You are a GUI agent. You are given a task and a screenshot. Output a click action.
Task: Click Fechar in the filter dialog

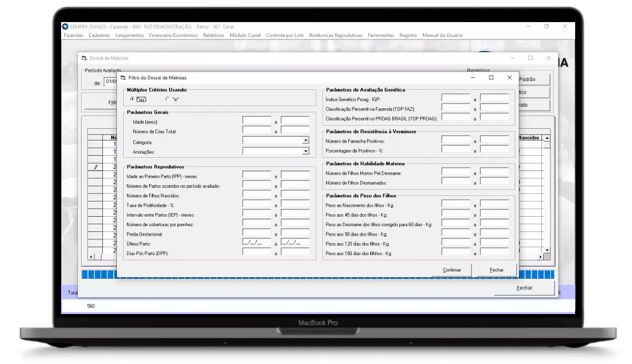pyautogui.click(x=496, y=270)
